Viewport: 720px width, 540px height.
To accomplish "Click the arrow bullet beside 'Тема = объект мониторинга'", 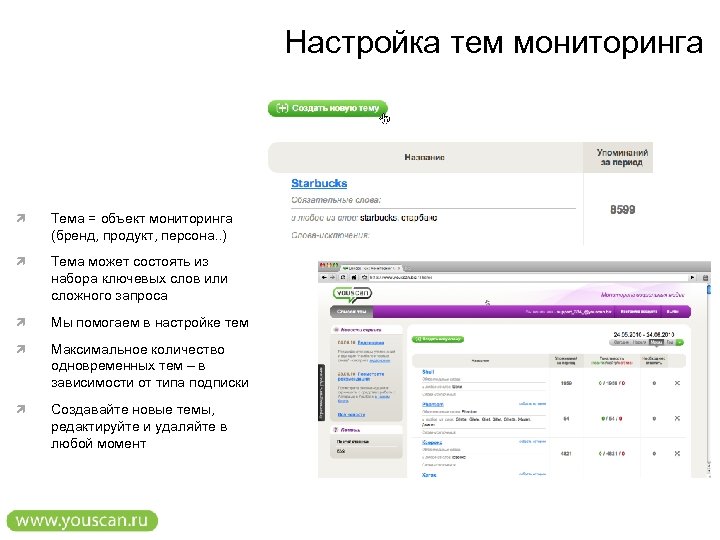I will coord(21,218).
